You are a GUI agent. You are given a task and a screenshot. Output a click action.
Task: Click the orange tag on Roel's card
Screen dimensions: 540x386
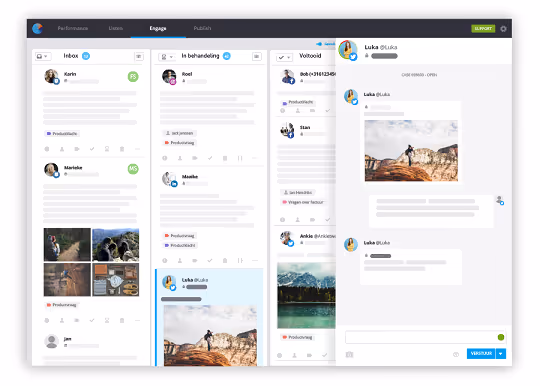179,143
